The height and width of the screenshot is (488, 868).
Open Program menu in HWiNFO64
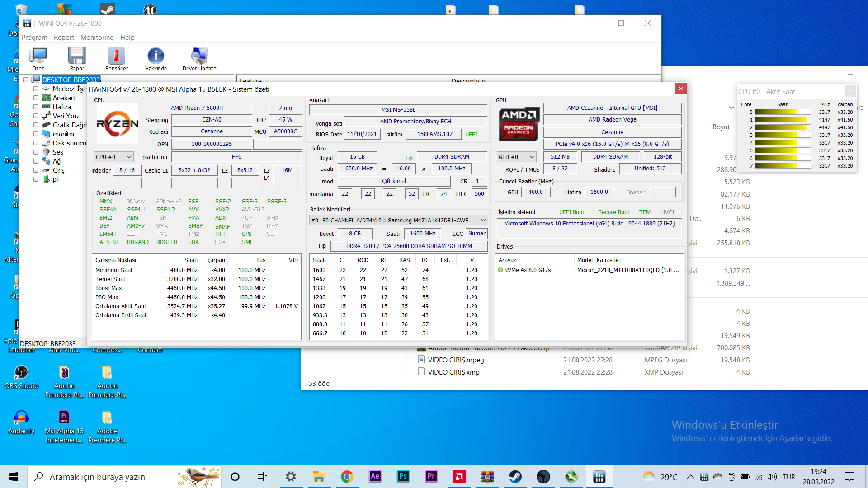[34, 38]
